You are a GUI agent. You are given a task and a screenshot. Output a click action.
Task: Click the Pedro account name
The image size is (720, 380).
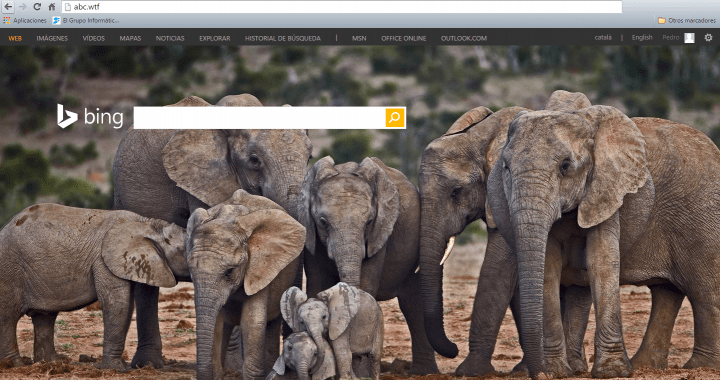click(x=671, y=38)
